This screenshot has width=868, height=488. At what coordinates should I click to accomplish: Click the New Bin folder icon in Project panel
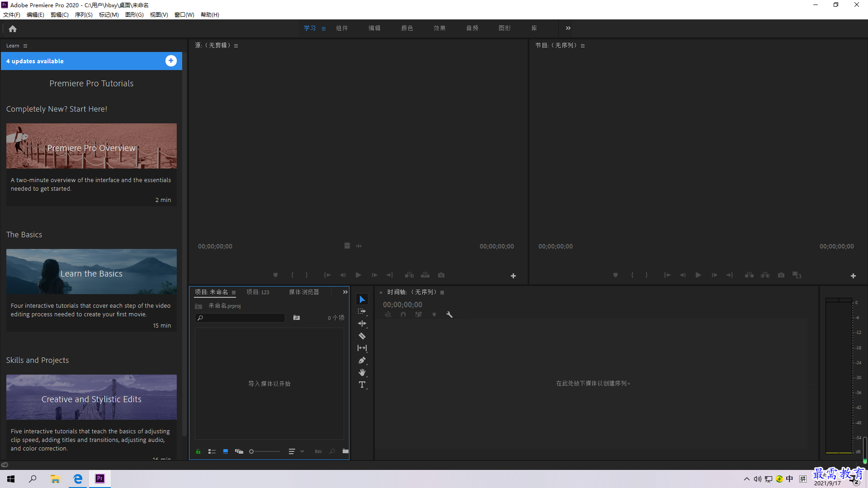[x=345, y=451]
